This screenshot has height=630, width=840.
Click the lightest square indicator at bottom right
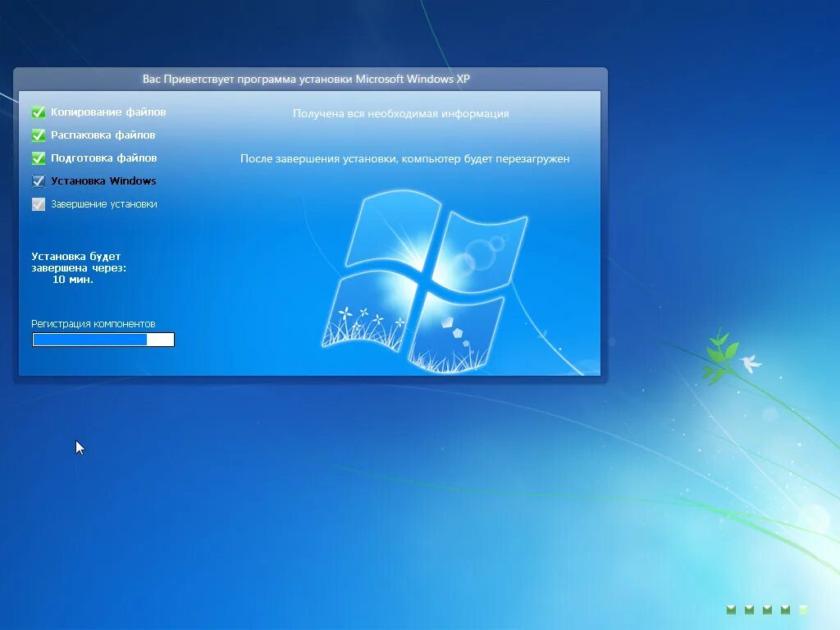[804, 609]
